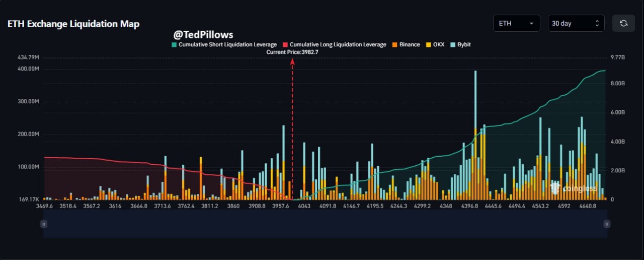This screenshot has height=260, width=644.
Task: Click the 9.77B right axis label
Action: click(617, 58)
